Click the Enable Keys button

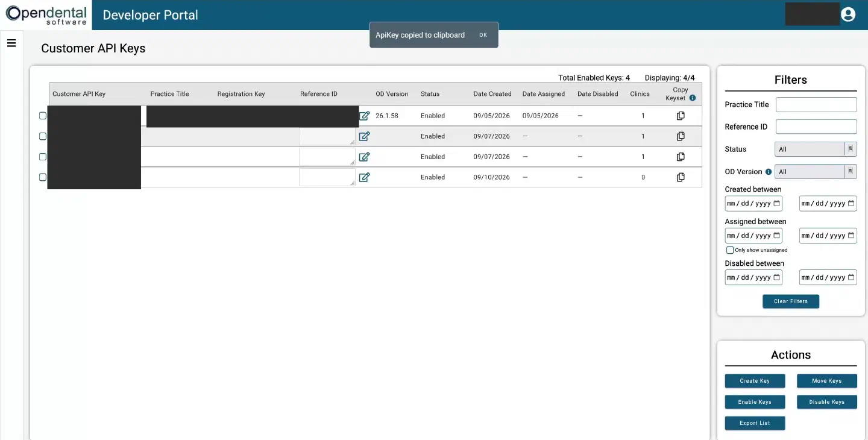[755, 402]
